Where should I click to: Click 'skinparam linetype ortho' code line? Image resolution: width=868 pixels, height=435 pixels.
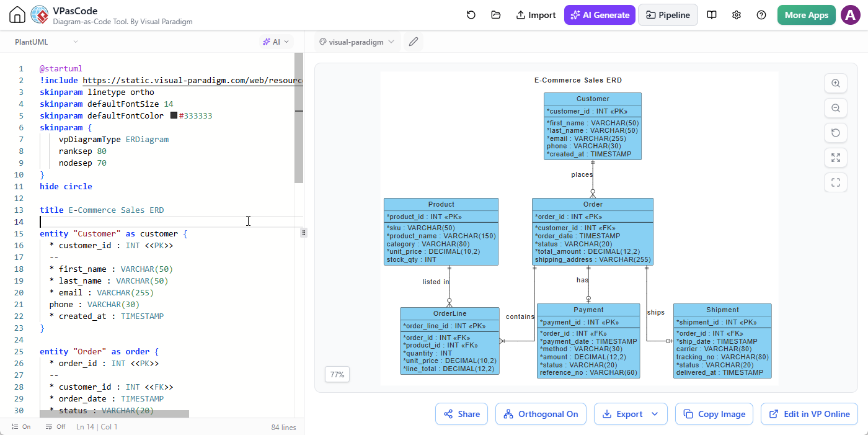point(97,92)
